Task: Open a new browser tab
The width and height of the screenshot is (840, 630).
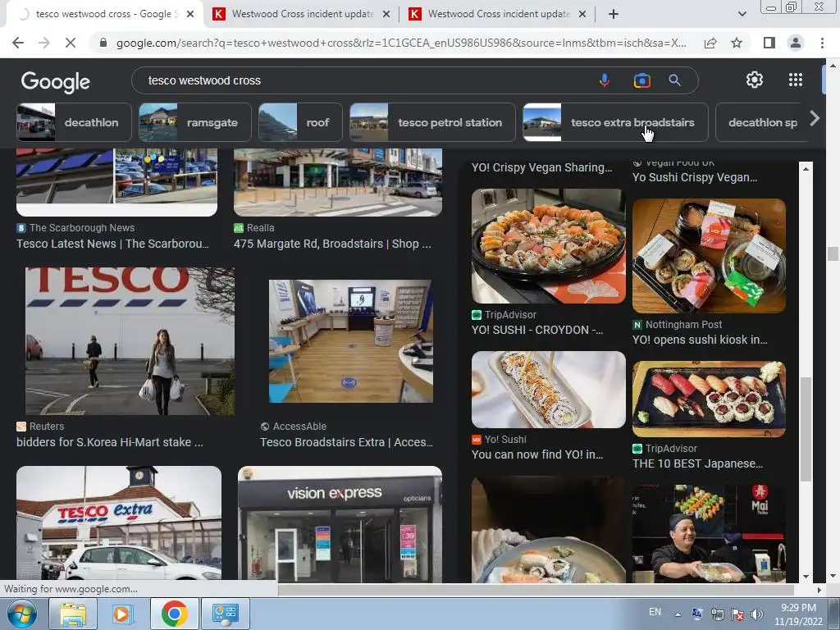Action: 614,14
